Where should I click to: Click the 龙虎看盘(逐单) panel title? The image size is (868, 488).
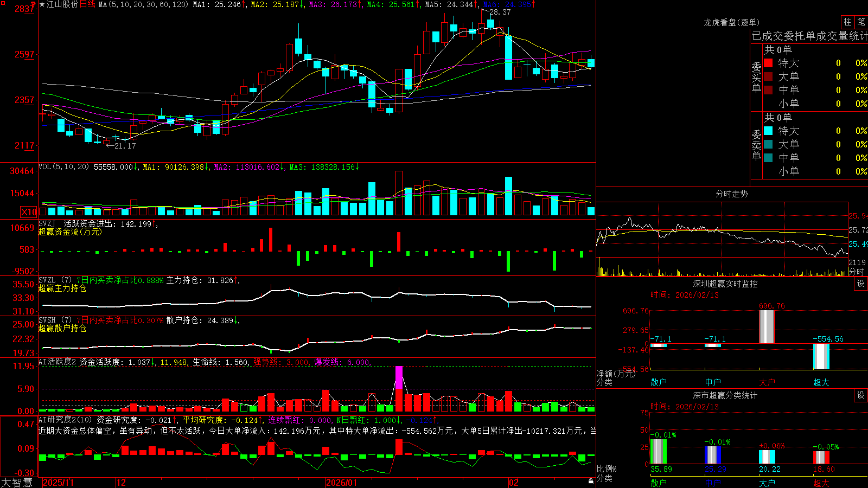click(731, 22)
